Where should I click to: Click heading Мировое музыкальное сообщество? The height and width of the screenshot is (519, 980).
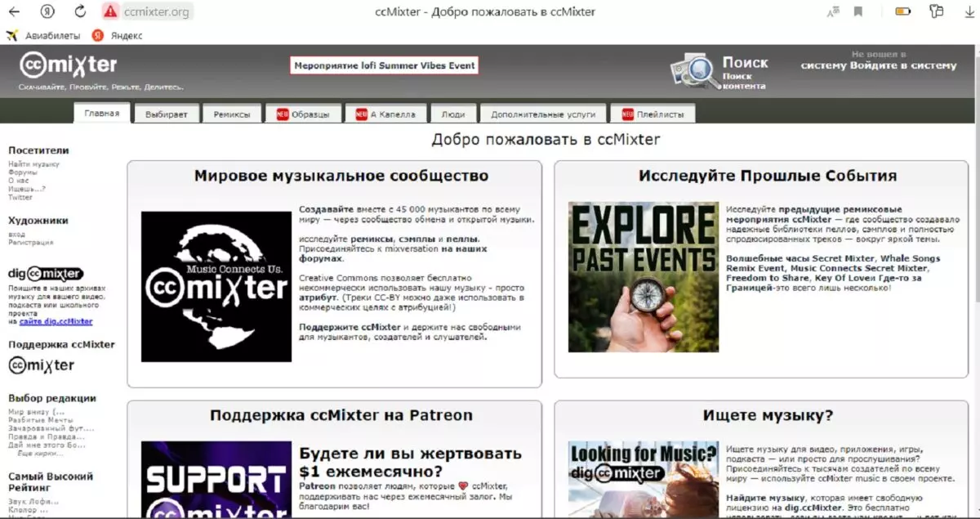pos(341,176)
